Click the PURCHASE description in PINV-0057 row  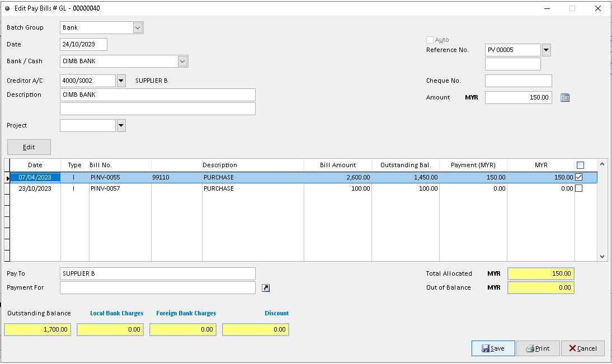(x=253, y=189)
